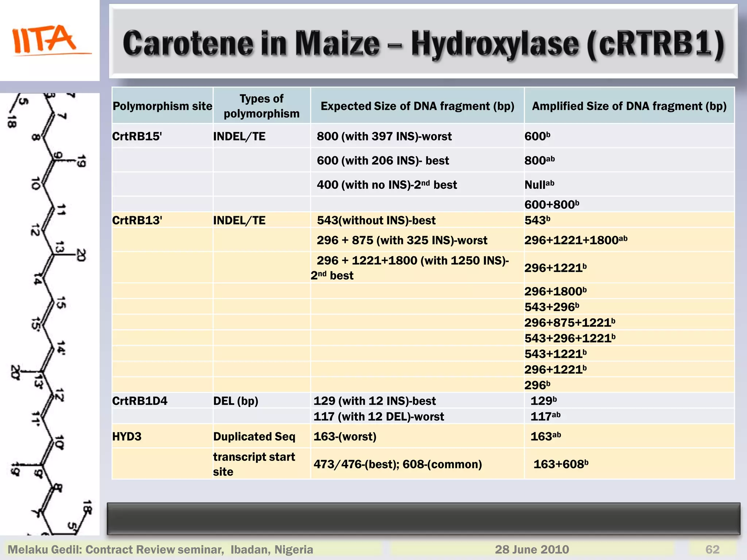Click the amplified size '163ab' cell
The width and height of the screenshot is (747, 560).
[x=629, y=436]
